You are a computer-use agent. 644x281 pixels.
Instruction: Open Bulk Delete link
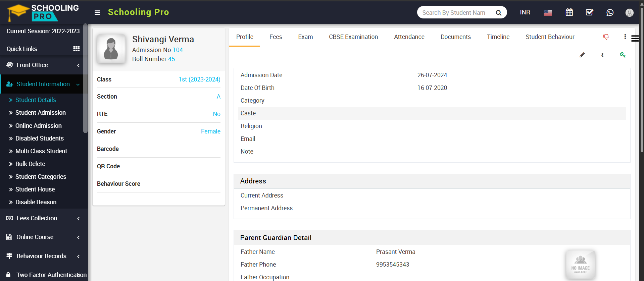pyautogui.click(x=30, y=164)
